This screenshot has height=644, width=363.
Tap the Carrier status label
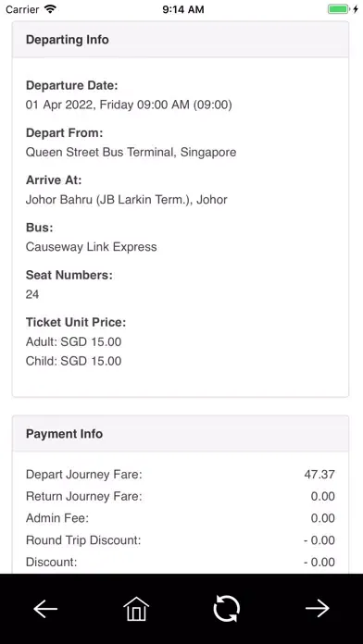coord(22,9)
